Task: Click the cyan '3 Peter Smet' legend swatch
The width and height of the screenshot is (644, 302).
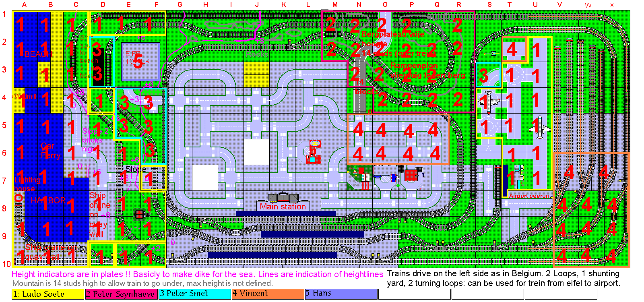Action: click(194, 294)
